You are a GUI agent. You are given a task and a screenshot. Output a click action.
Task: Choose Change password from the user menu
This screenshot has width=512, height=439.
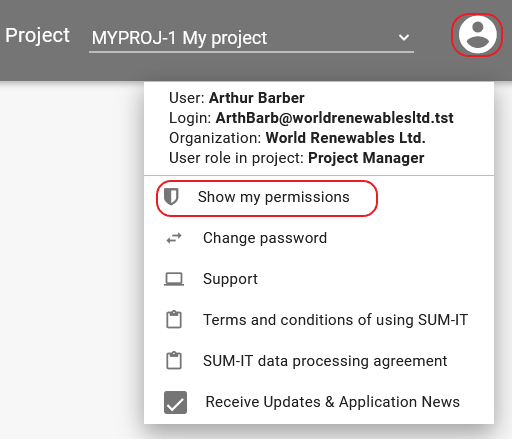(319, 238)
